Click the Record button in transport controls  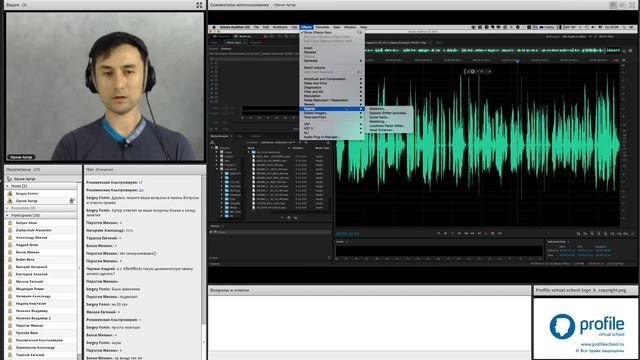tap(486, 233)
